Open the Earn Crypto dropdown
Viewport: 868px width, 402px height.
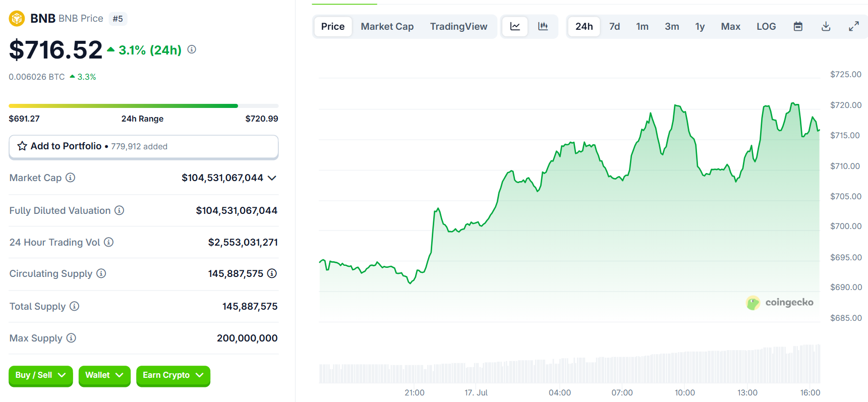(173, 375)
